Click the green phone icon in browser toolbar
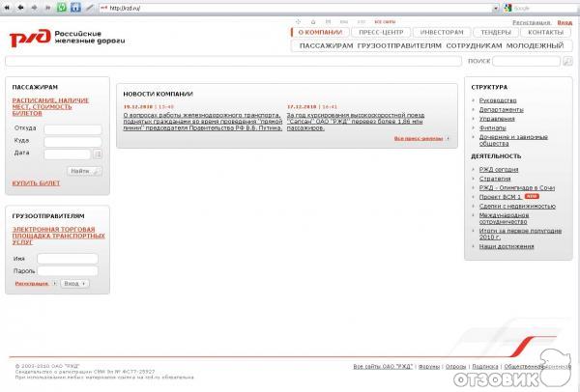The width and height of the screenshot is (580, 392). [64, 7]
